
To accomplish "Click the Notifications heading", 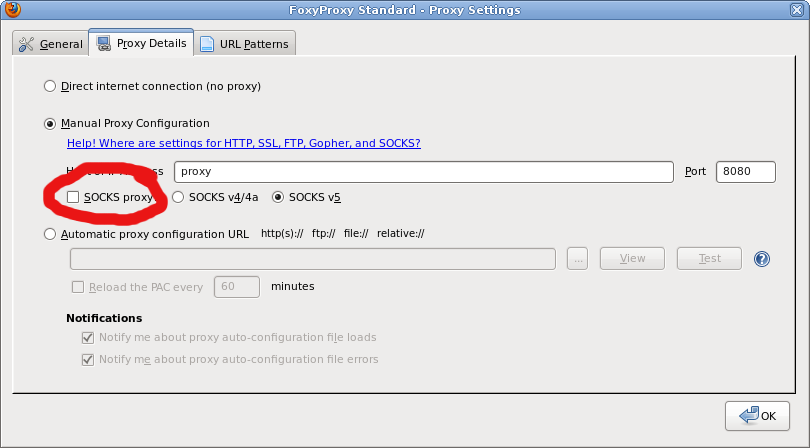I will pyautogui.click(x=104, y=318).
